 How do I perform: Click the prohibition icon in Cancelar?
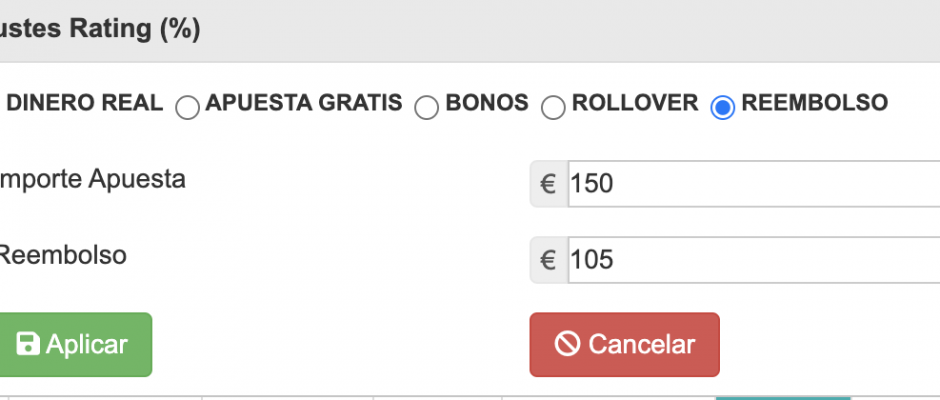click(567, 344)
